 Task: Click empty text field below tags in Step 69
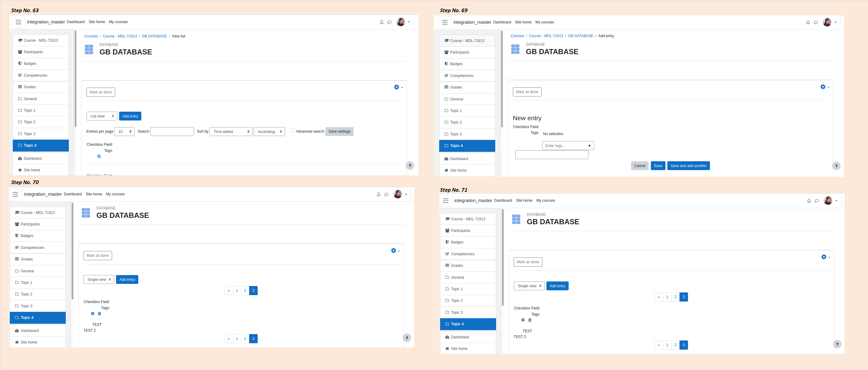(x=552, y=155)
